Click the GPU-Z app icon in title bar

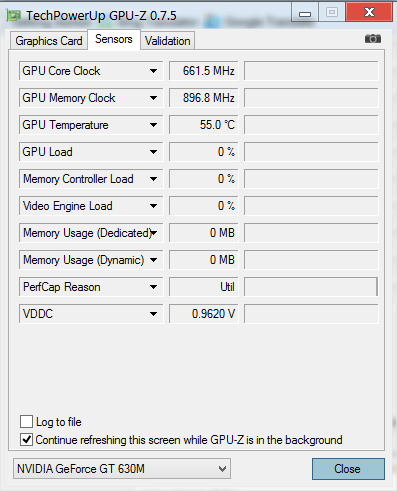pos(14,15)
